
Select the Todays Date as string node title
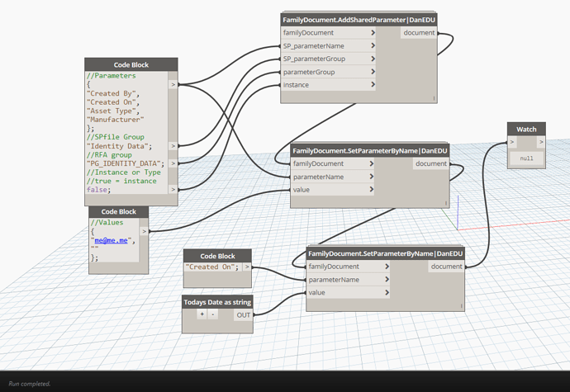click(x=217, y=302)
